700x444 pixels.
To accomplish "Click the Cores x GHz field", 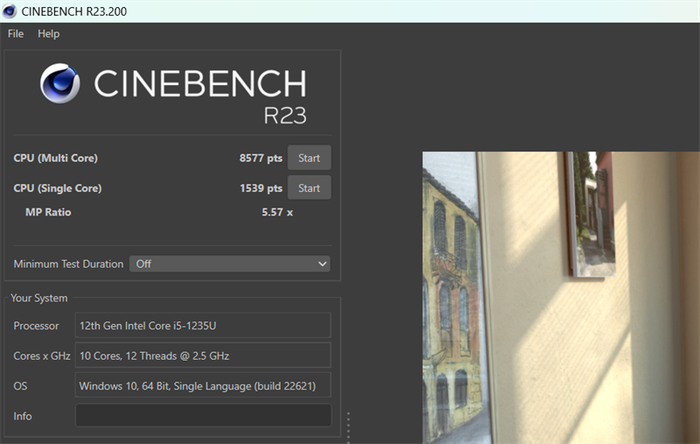I will [x=203, y=355].
